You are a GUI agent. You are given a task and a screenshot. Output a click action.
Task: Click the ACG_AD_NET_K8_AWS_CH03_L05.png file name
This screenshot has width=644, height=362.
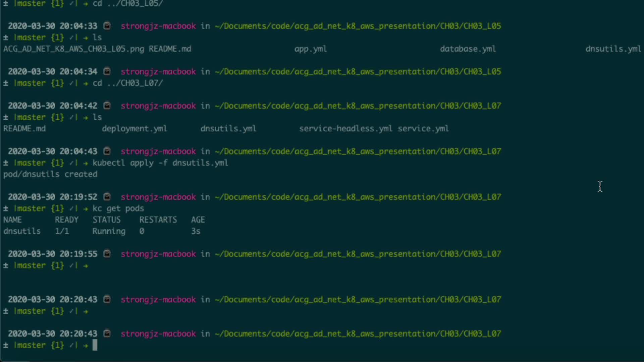tap(73, 49)
